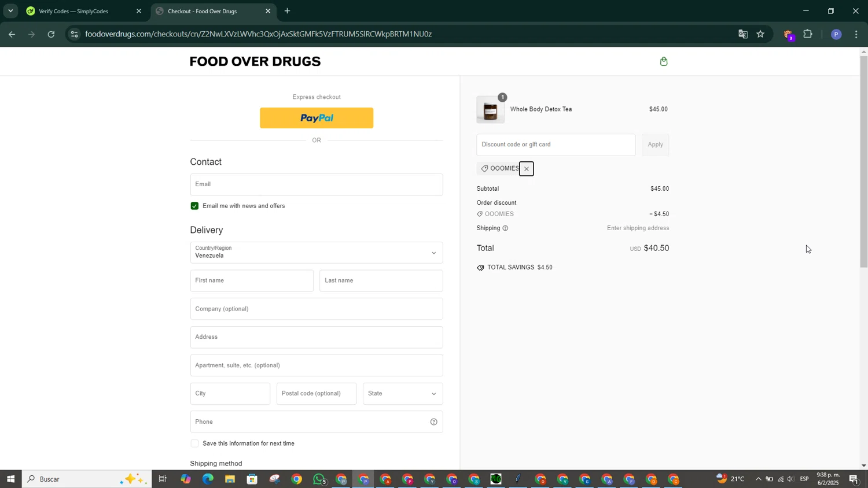Click the page vertical scrollbar
The image size is (868, 488).
click(863, 162)
